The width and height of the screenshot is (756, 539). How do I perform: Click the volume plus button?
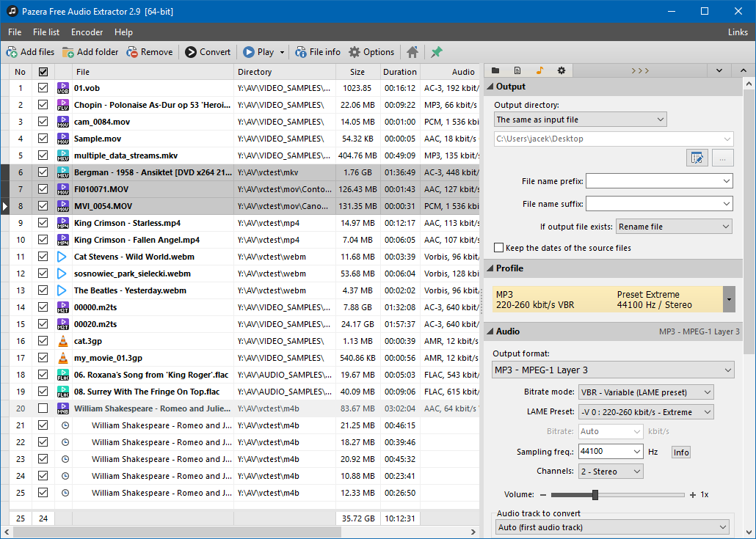(x=693, y=495)
